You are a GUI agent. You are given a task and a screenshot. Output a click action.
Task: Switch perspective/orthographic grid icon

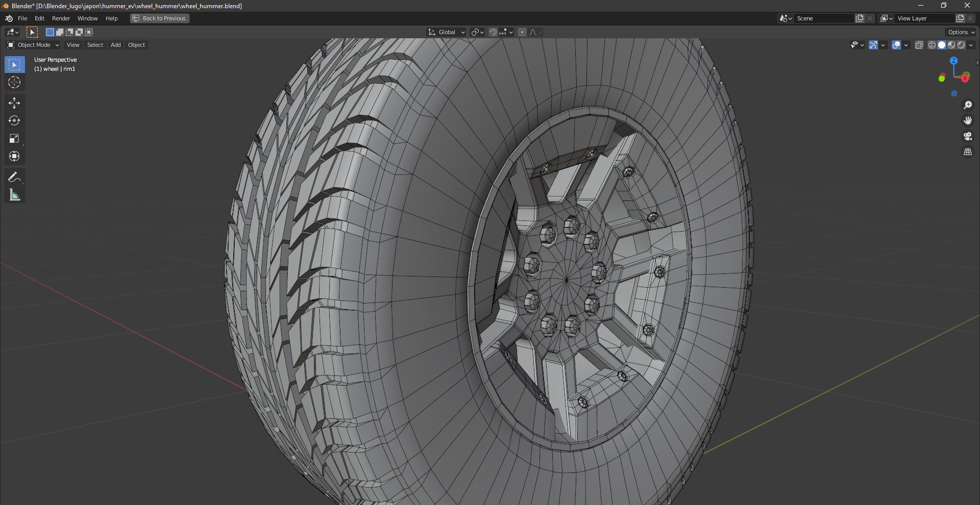tap(968, 152)
